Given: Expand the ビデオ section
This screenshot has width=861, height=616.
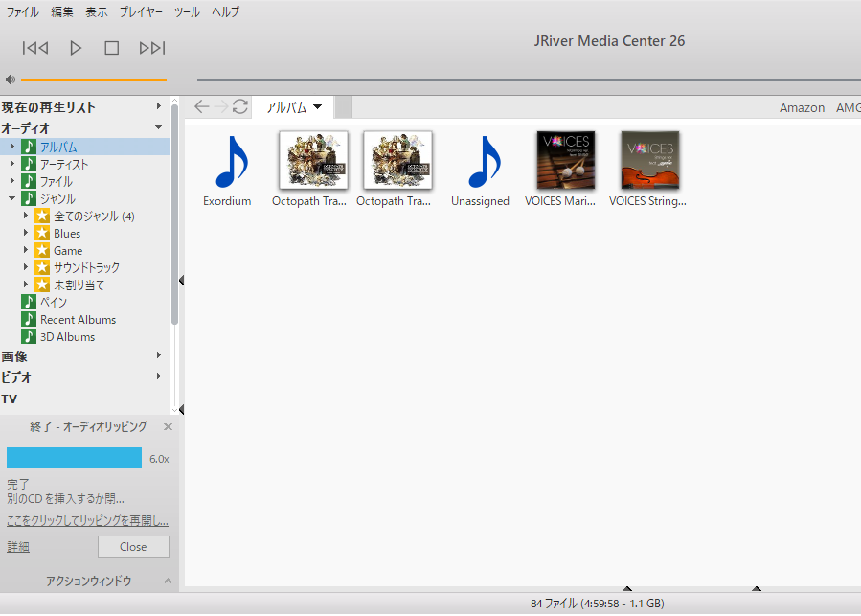Looking at the screenshot, I should pyautogui.click(x=159, y=376).
